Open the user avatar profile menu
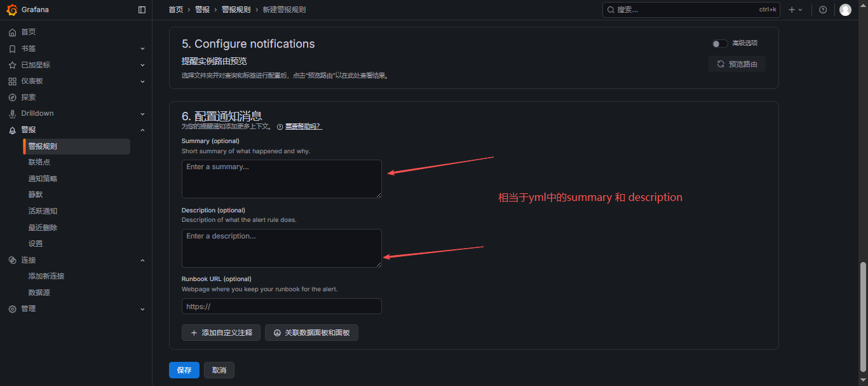 (845, 10)
